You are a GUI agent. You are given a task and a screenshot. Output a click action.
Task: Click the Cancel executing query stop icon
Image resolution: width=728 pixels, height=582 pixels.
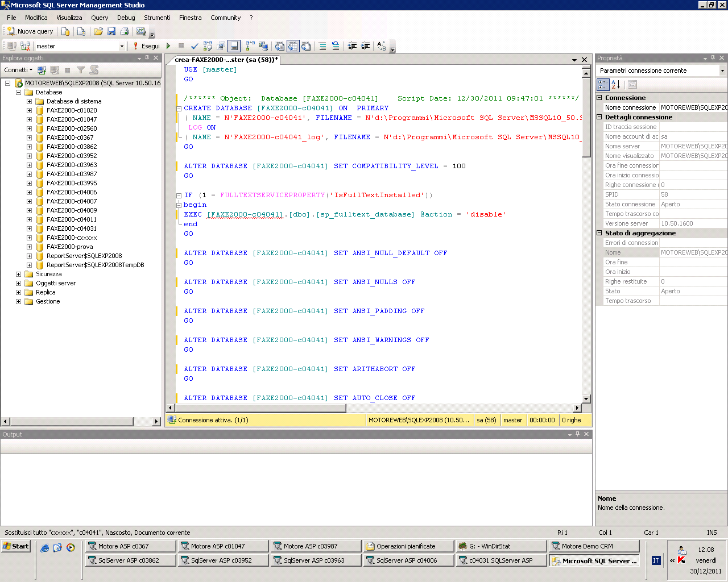click(181, 46)
